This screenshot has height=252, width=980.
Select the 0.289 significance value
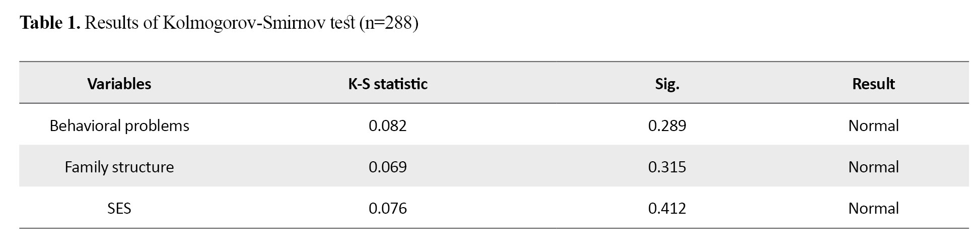coord(667,125)
